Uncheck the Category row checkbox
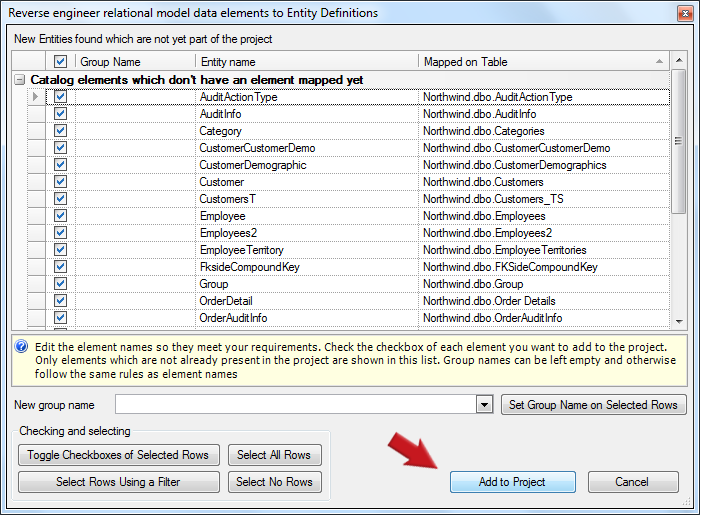Viewport: 701px width, 516px height. click(x=60, y=131)
